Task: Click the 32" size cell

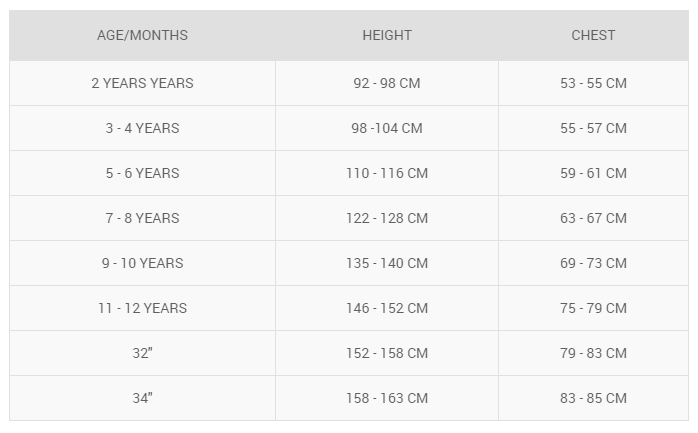Action: 142,353
